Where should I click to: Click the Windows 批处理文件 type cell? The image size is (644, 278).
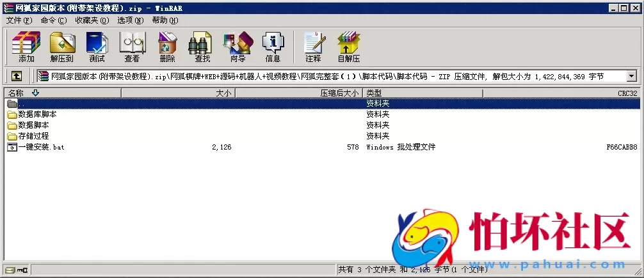[x=401, y=147]
